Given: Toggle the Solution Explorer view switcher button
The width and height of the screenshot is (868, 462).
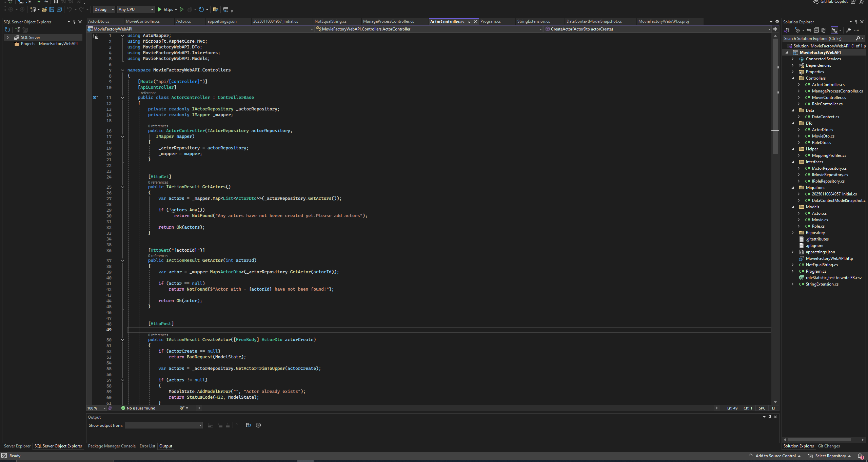Looking at the screenshot, I should coord(788,30).
